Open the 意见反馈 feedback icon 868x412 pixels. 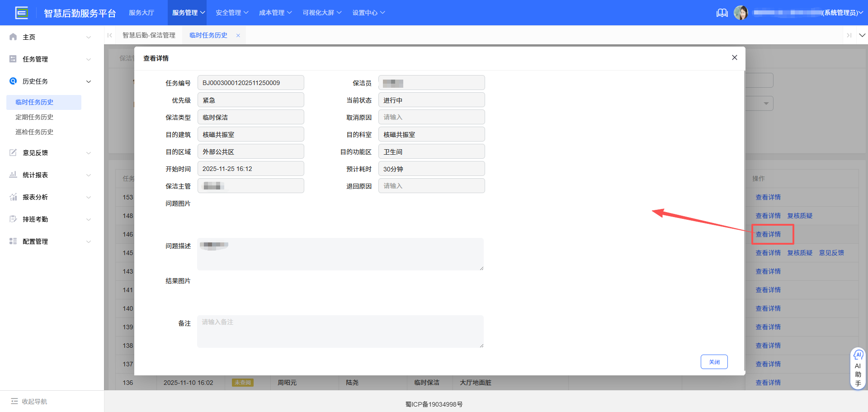pos(13,152)
